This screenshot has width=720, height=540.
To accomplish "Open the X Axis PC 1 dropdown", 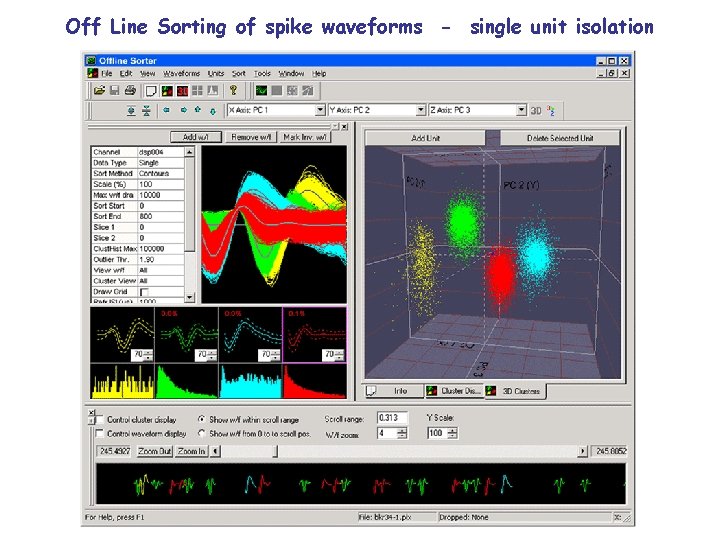I will tap(320, 110).
